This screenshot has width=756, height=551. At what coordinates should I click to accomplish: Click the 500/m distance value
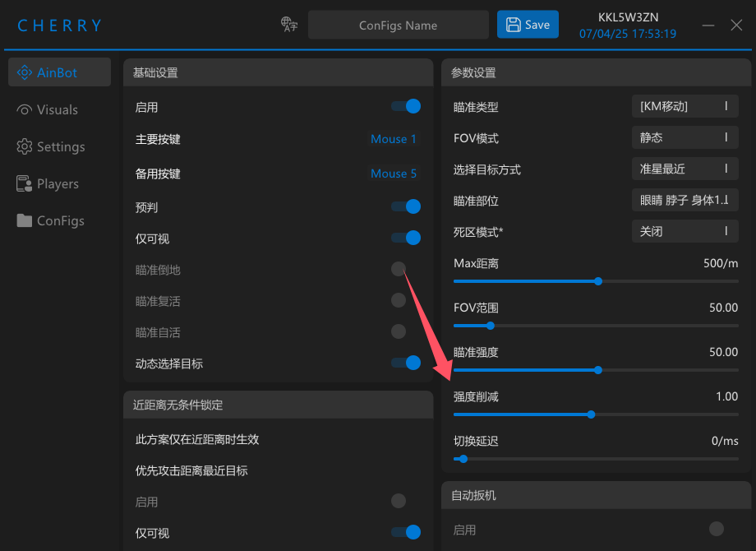click(721, 263)
